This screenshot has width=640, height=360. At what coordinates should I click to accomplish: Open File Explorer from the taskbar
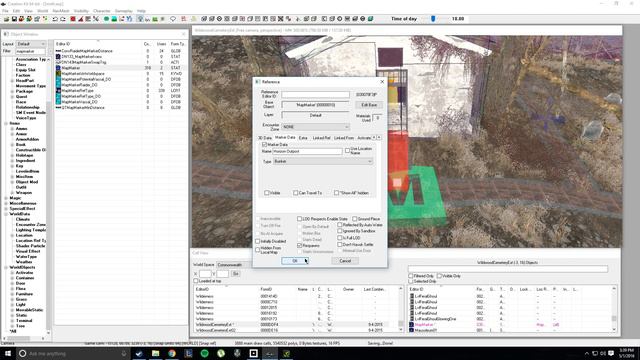[x=156, y=353]
